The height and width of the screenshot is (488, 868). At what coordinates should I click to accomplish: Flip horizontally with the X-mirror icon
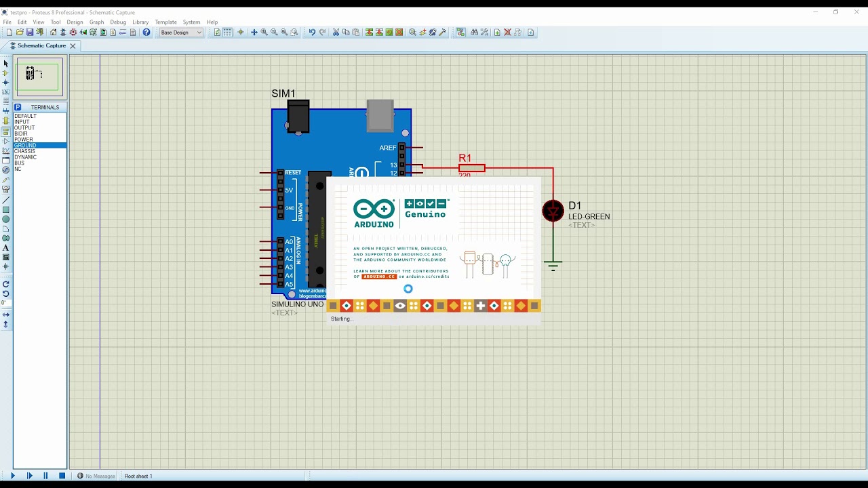point(6,315)
